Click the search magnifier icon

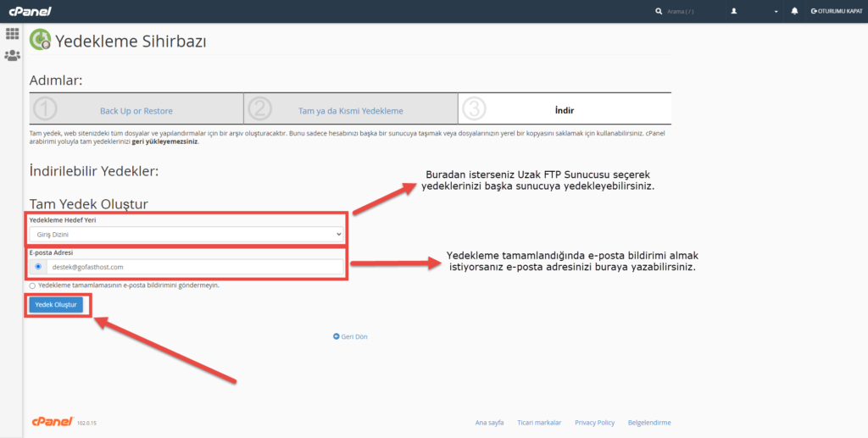659,11
